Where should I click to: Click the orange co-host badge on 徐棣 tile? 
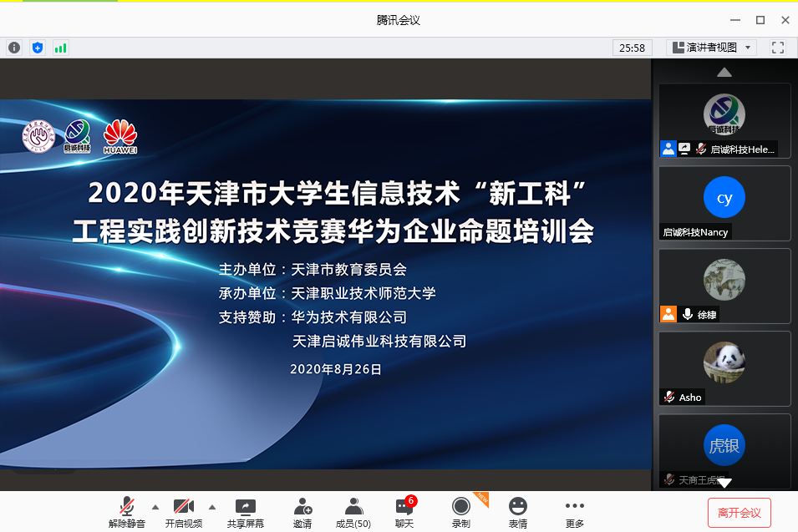(668, 314)
